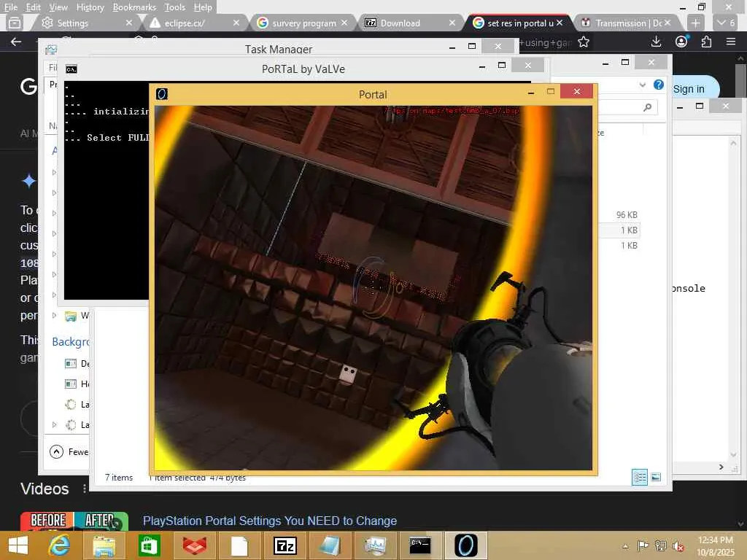747x560 pixels.
Task: Open the Start menu from the taskbar
Action: [x=18, y=545]
